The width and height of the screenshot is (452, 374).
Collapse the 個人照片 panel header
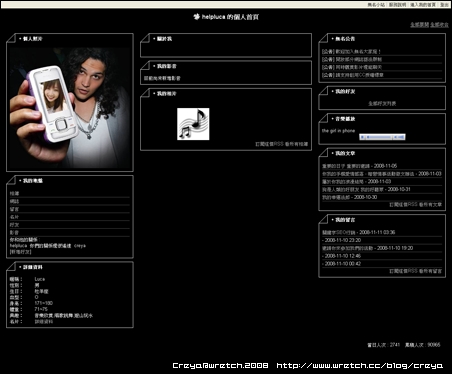pyautogui.click(x=33, y=39)
